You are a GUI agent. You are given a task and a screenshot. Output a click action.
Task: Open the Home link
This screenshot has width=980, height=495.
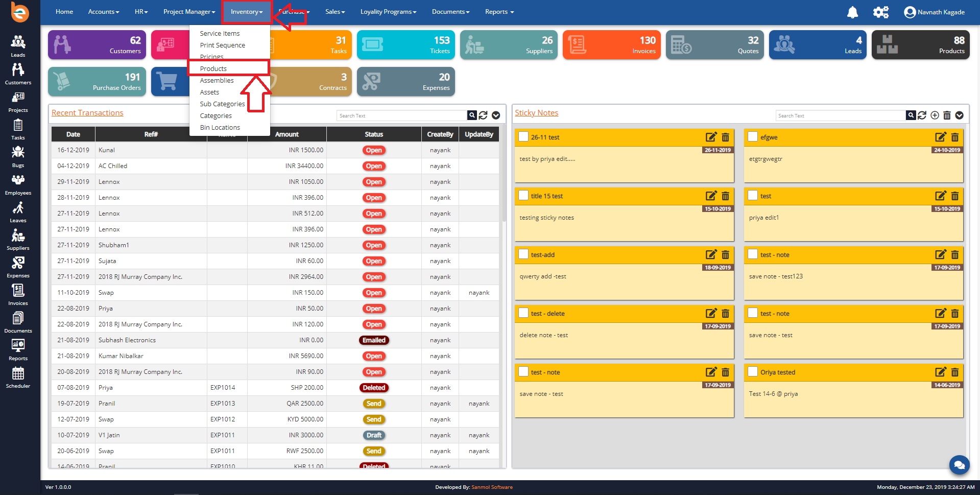click(64, 12)
